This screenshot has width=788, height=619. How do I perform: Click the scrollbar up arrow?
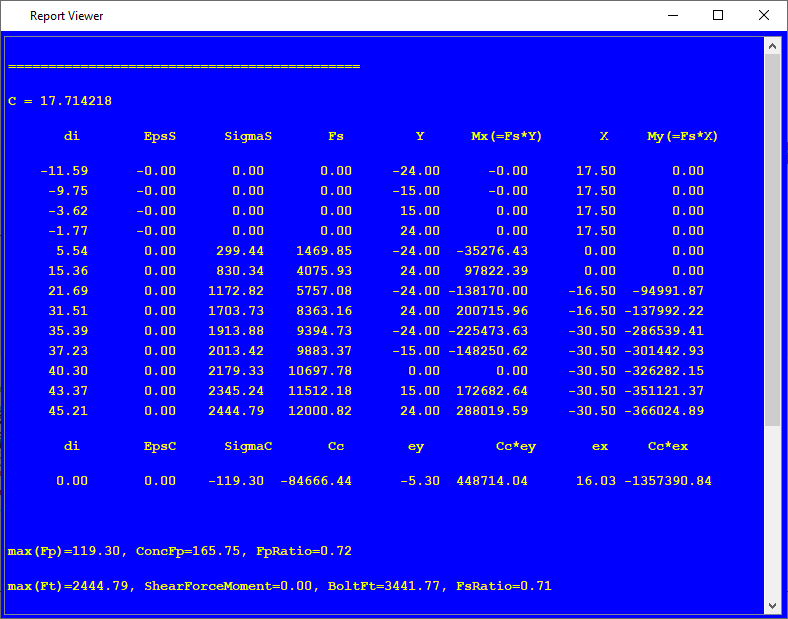pos(772,46)
